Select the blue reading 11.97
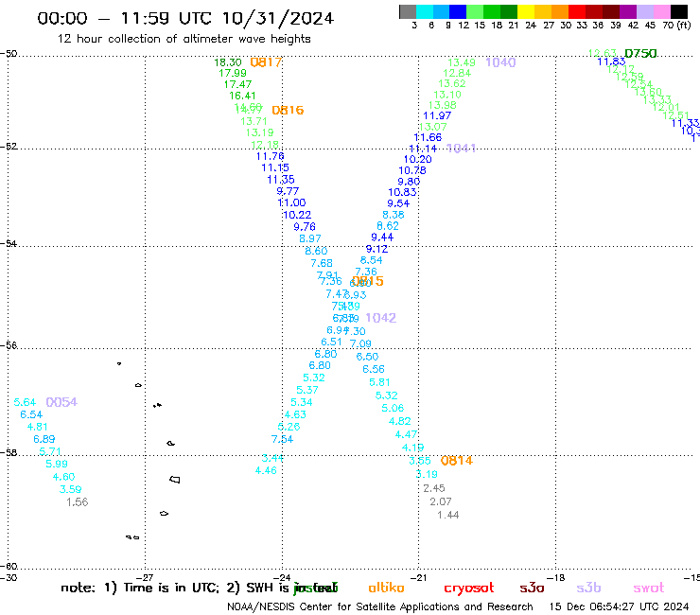 (x=437, y=115)
